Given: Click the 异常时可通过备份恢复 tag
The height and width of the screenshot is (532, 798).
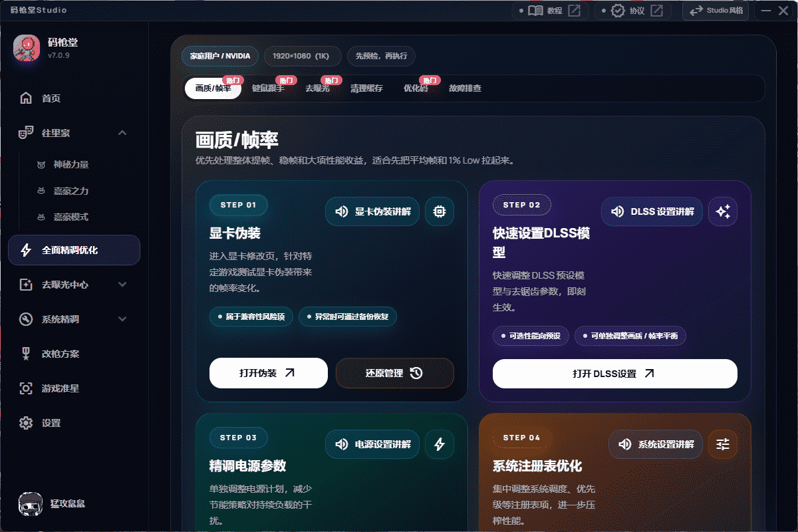Looking at the screenshot, I should coord(348,317).
